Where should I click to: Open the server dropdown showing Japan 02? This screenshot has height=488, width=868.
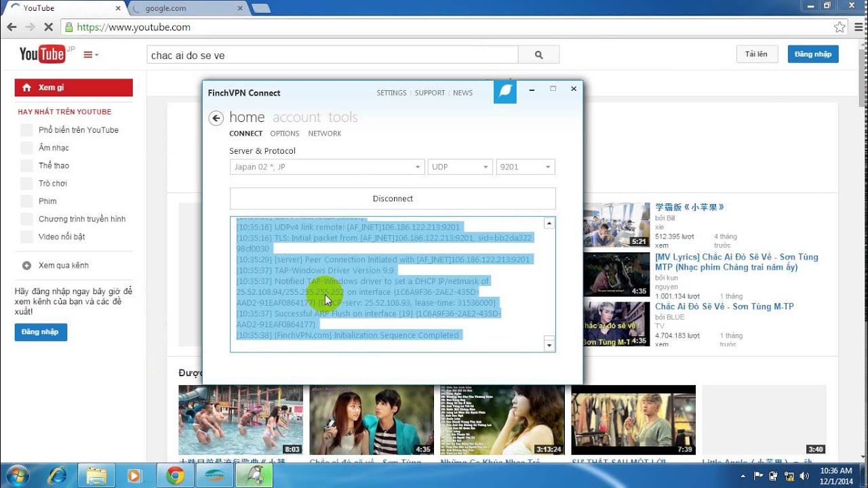coord(328,167)
